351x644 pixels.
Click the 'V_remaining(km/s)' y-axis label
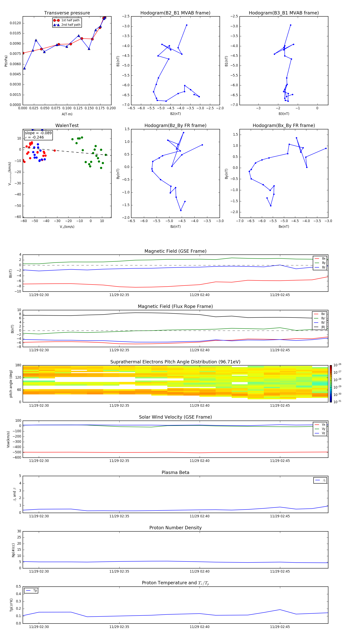coord(10,173)
